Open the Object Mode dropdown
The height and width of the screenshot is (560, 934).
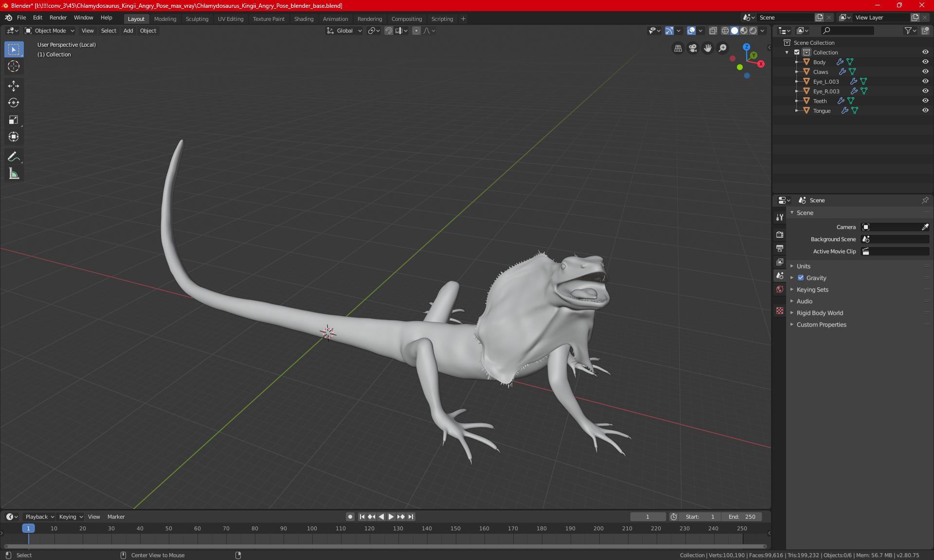click(x=50, y=31)
